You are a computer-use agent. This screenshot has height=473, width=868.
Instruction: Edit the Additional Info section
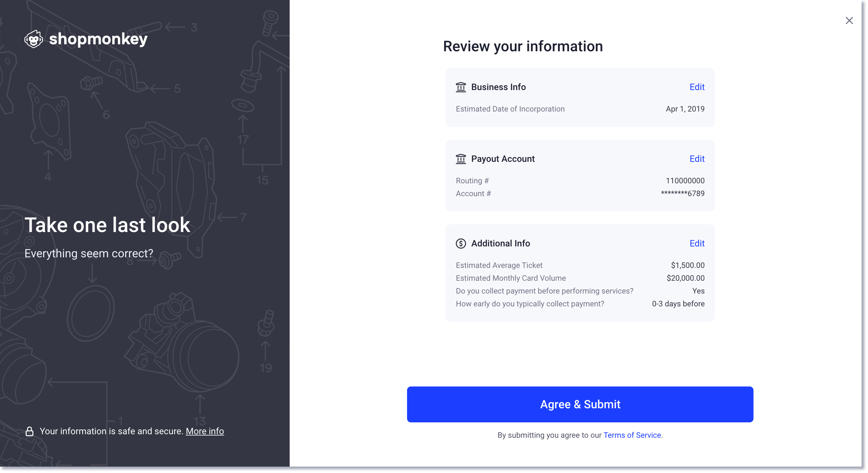click(x=697, y=244)
